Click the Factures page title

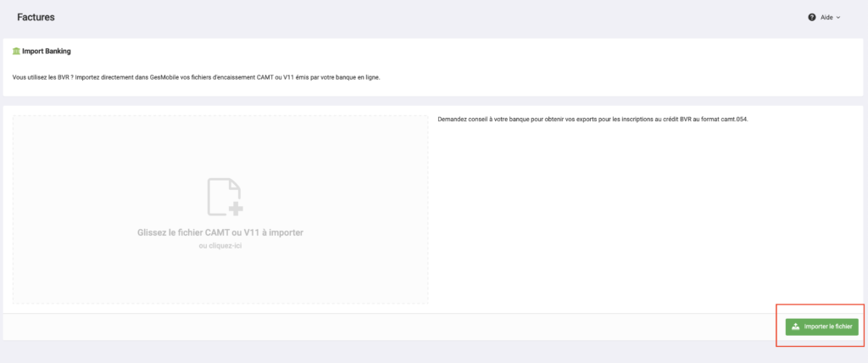tap(36, 17)
